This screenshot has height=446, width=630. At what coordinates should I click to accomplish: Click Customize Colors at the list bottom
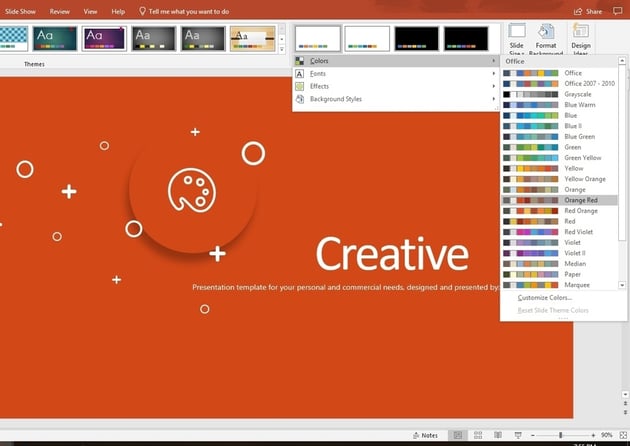pos(544,298)
